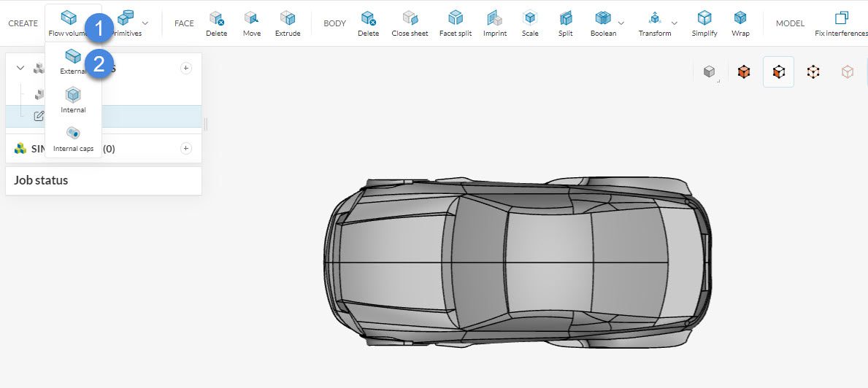The width and height of the screenshot is (868, 388).
Task: Expand the Boolean dropdown arrow
Action: [621, 23]
